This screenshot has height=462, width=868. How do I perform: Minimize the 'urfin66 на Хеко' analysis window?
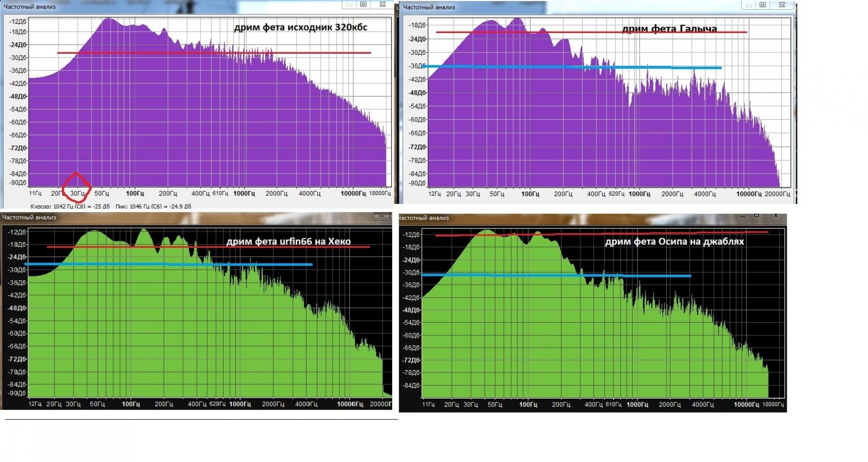[x=382, y=216]
